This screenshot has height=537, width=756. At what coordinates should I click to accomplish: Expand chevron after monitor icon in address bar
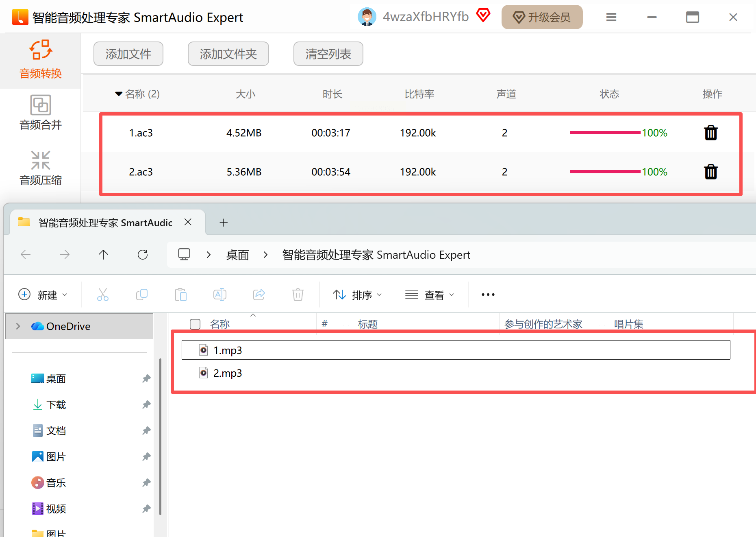pyautogui.click(x=209, y=255)
